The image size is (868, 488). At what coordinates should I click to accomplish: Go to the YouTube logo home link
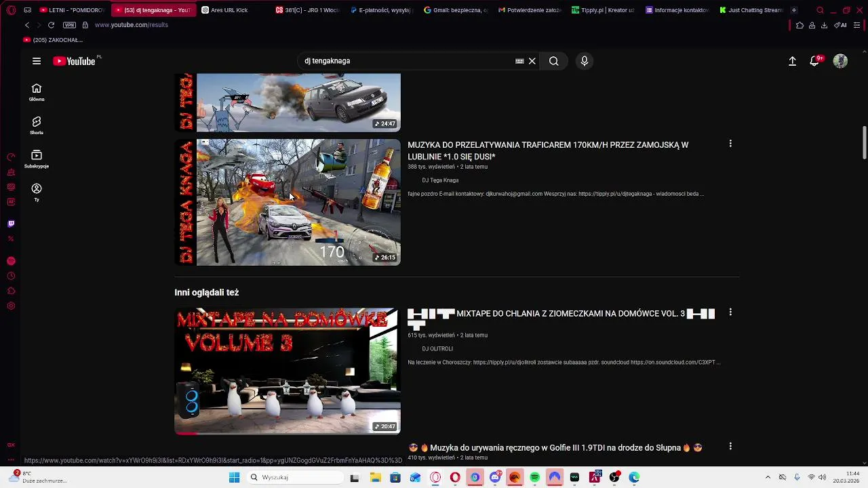click(x=75, y=61)
